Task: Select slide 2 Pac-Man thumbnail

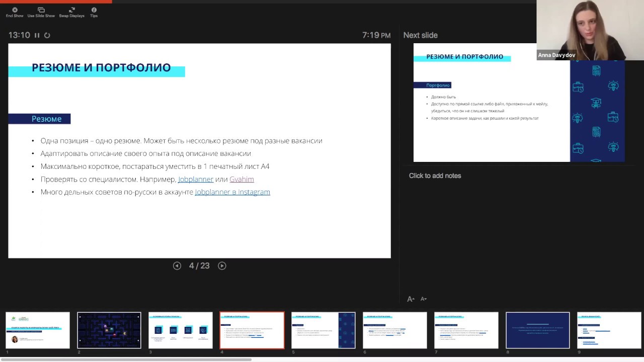Action: (x=109, y=330)
